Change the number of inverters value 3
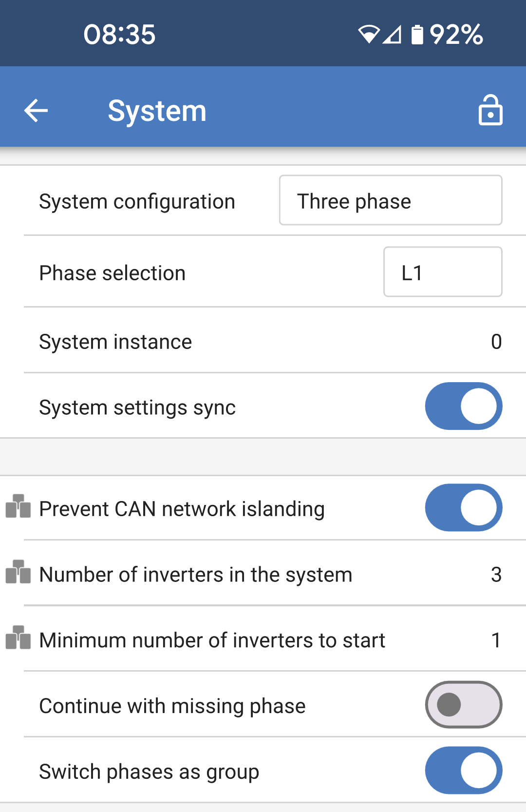The height and width of the screenshot is (812, 526). point(496,575)
